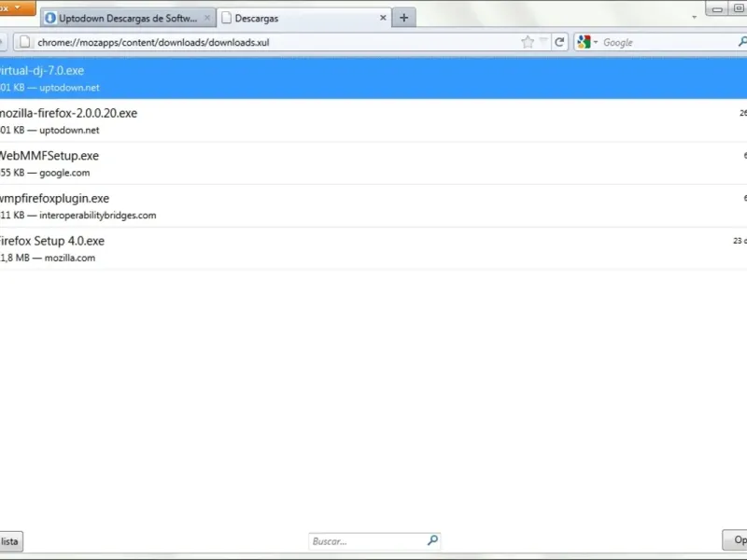Image resolution: width=747 pixels, height=560 pixels.
Task: Minimize the Firefox window
Action: click(717, 8)
